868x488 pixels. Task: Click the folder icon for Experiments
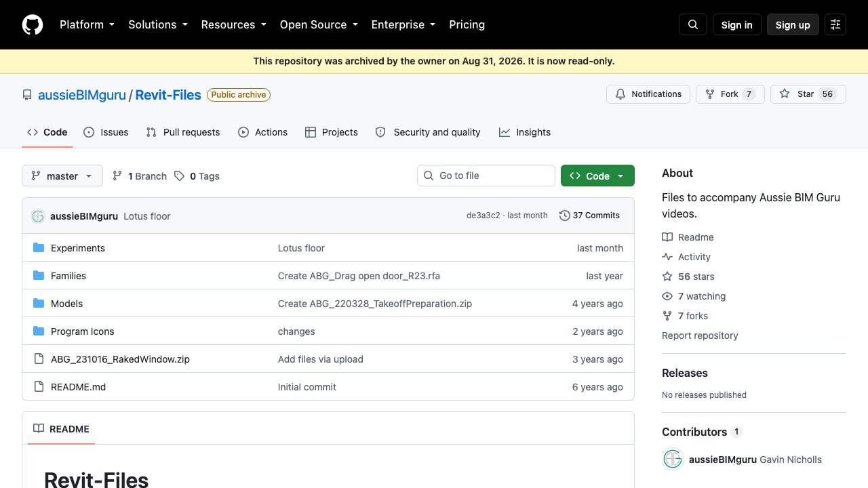click(x=39, y=248)
